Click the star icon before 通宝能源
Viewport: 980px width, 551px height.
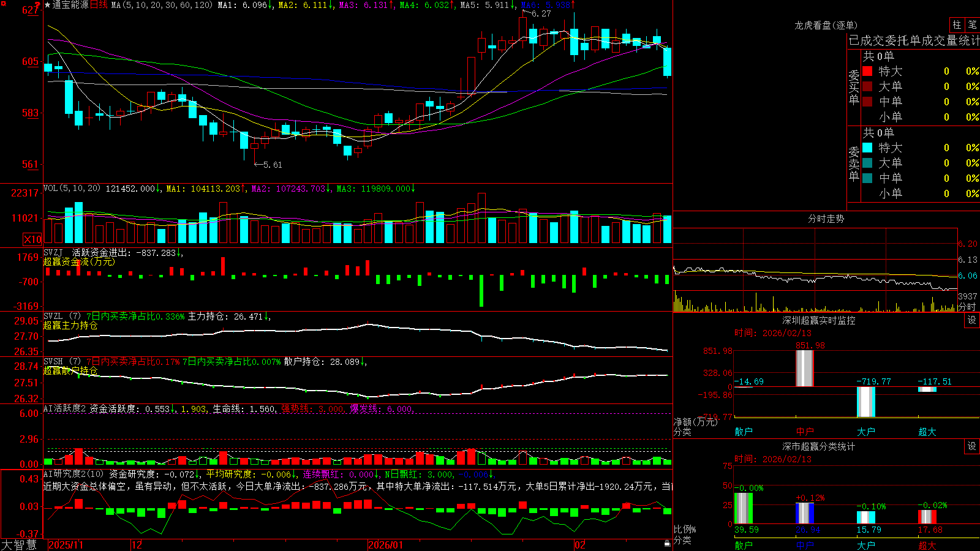47,5
